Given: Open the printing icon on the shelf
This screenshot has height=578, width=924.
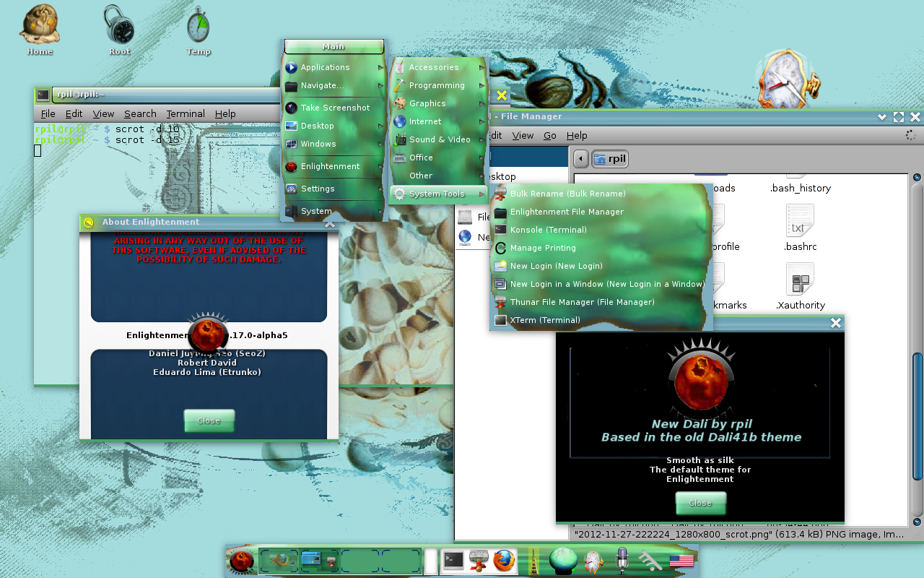Looking at the screenshot, I should pyautogui.click(x=479, y=561).
